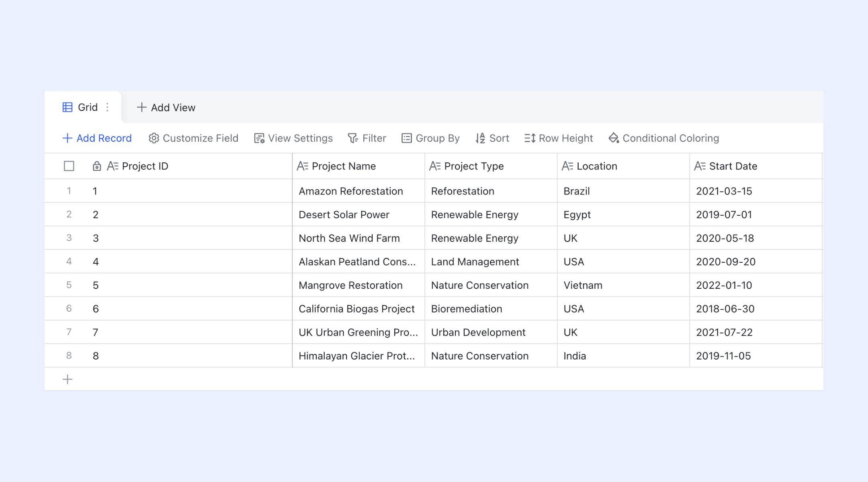Image resolution: width=868 pixels, height=482 pixels.
Task: Click the Location column header
Action: (623, 166)
